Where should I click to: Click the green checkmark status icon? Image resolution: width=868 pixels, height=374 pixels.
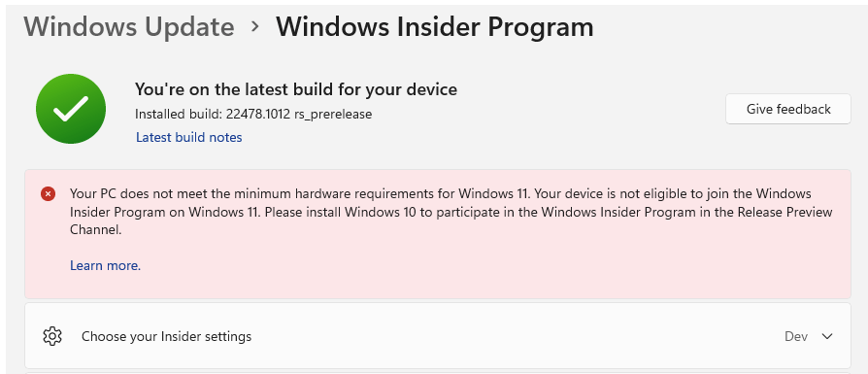[x=71, y=109]
